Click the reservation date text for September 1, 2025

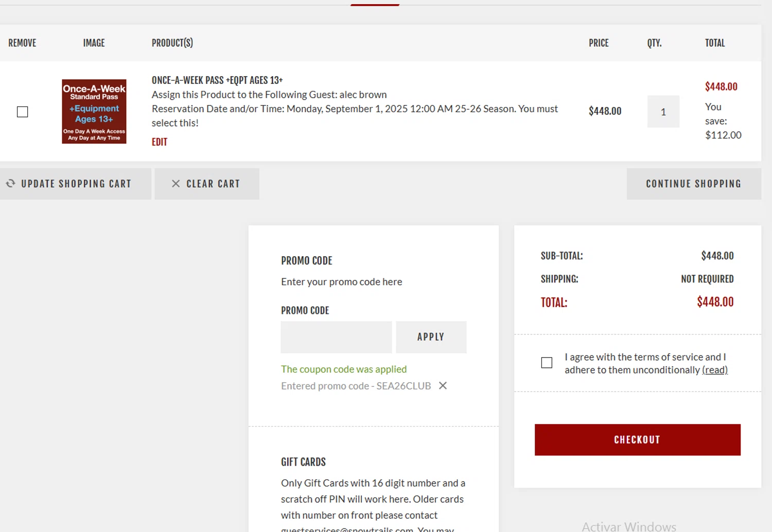355,116
